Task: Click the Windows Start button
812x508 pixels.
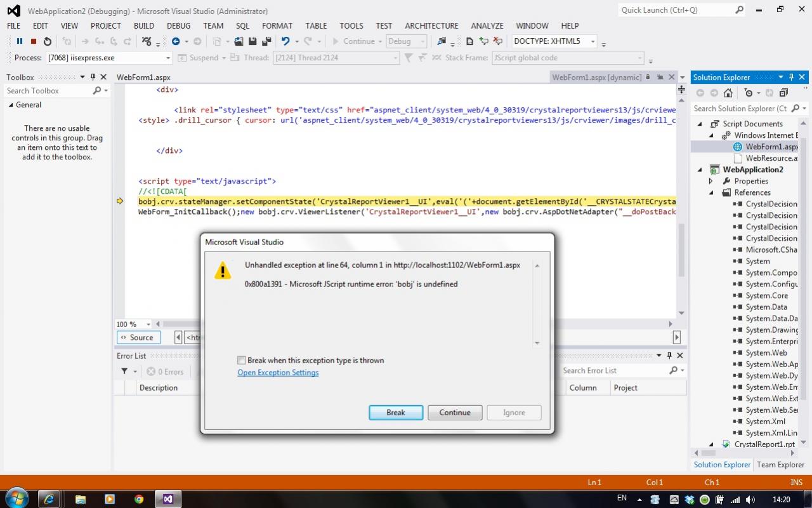Action: tap(16, 498)
